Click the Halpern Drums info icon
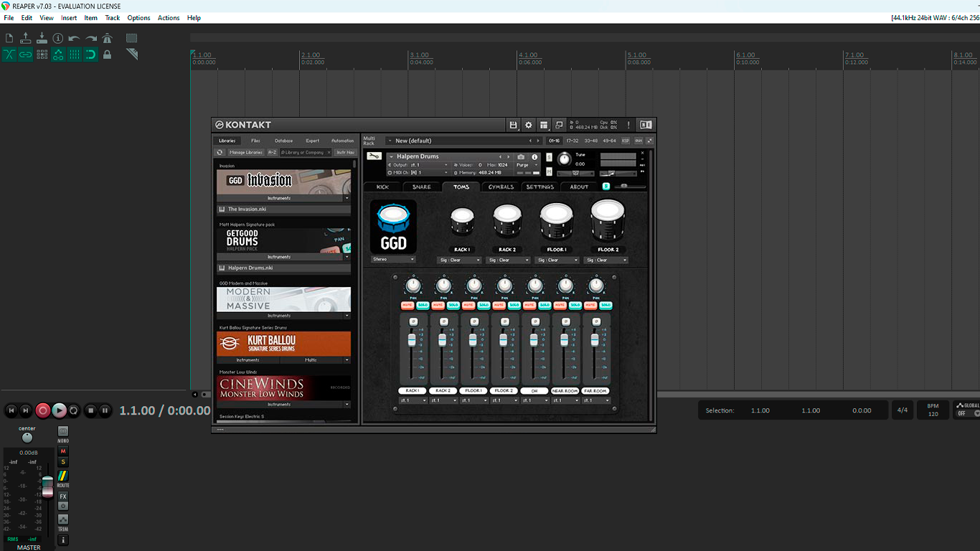 click(x=534, y=157)
